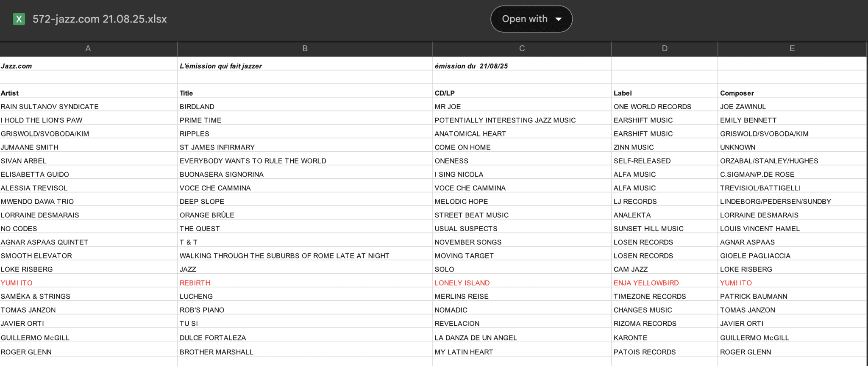Click the red 'YUMI ITO' artist cell
This screenshot has height=366, width=868.
[88, 281]
